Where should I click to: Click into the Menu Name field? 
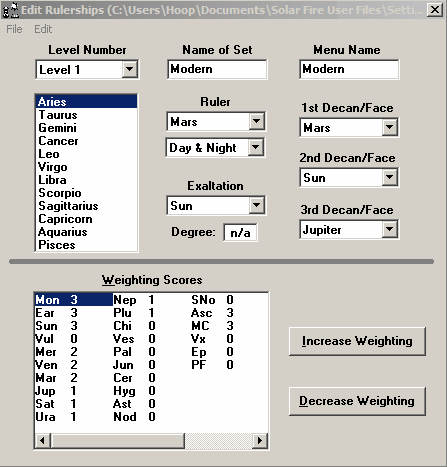(349, 69)
